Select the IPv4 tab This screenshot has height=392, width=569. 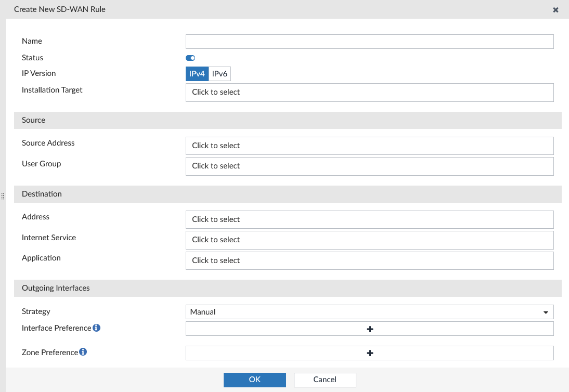click(197, 73)
